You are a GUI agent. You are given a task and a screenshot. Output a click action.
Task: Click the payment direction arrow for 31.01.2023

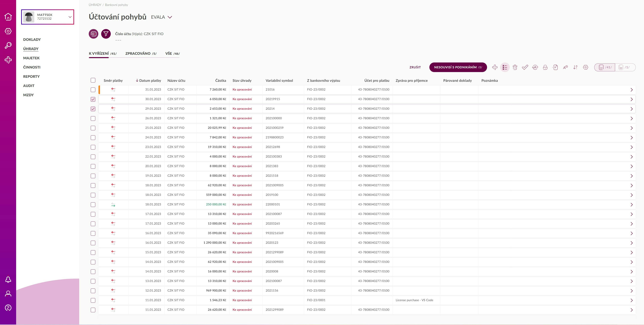(113, 89)
